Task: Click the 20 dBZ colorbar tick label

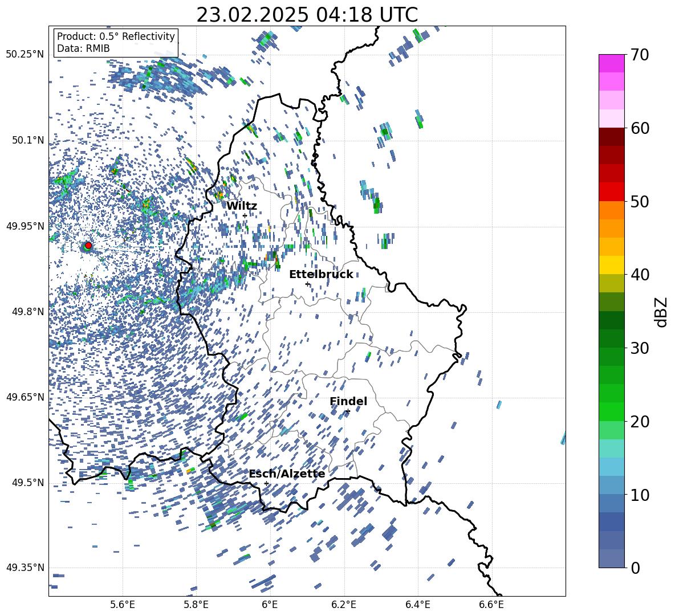Action: tap(640, 422)
